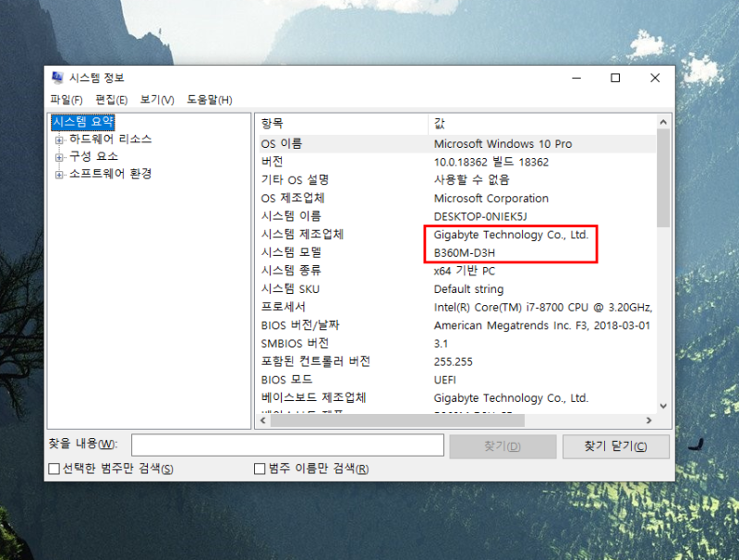
Task: Click the x64 기반 PC value
Action: click(465, 271)
